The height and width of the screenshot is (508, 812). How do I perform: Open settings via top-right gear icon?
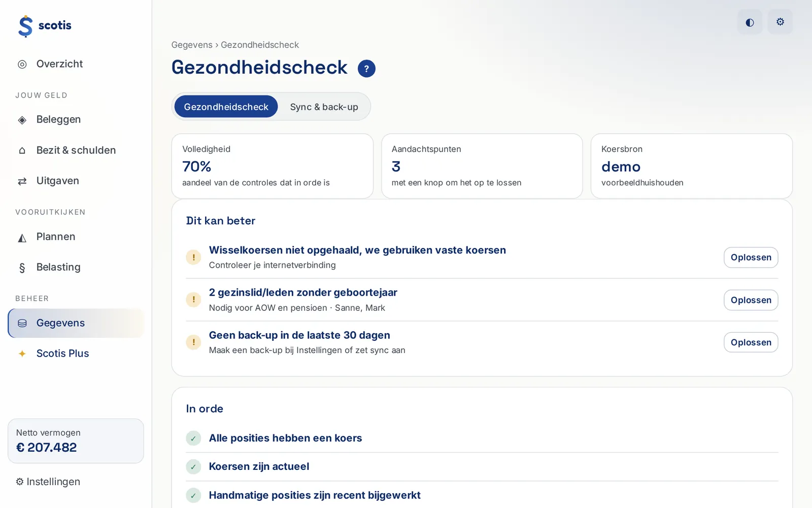tap(780, 22)
